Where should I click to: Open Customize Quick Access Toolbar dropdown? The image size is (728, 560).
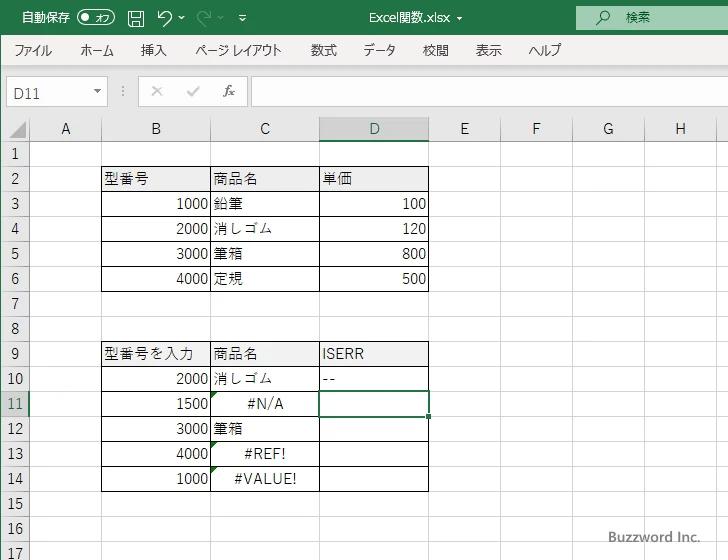[242, 18]
